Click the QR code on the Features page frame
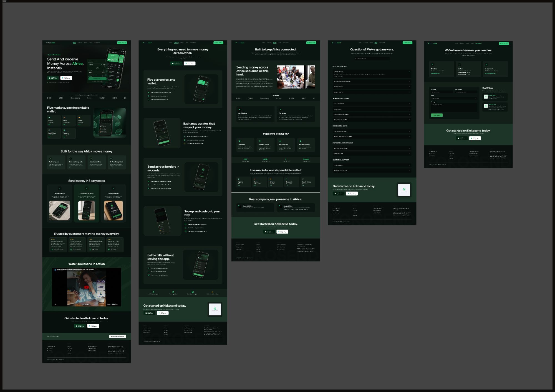Viewport: 555px width, 392px height. tap(215, 309)
